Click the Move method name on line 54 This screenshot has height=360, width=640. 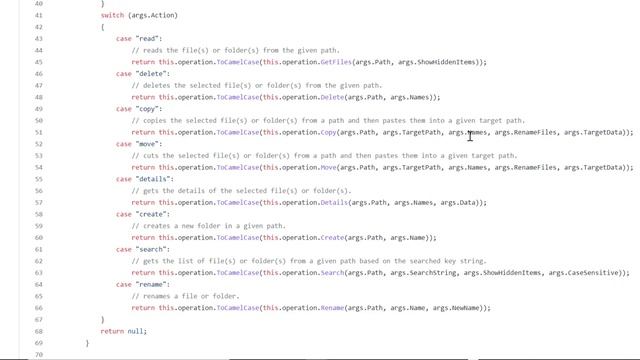click(x=329, y=167)
